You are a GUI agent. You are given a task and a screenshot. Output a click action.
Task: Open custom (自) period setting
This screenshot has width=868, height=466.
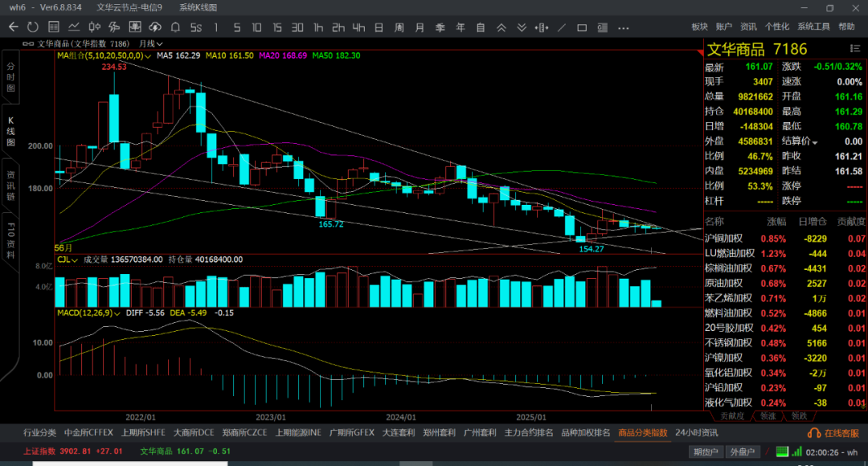pos(481,27)
